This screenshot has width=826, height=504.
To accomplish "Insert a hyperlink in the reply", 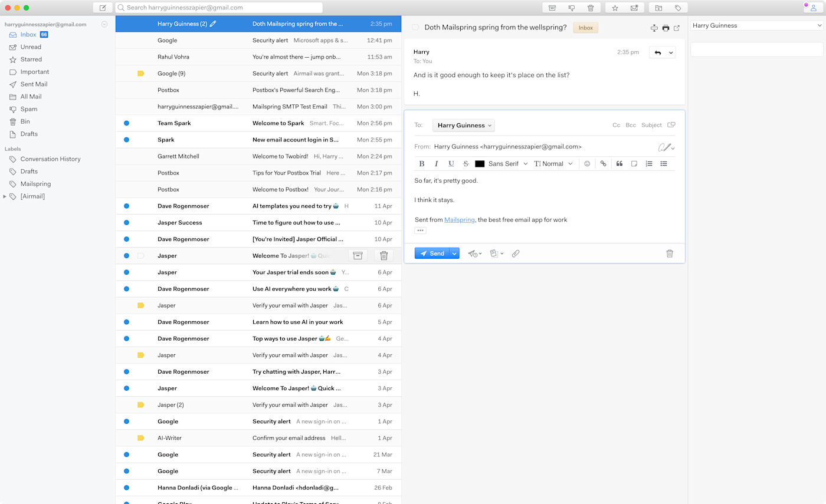I will pos(603,164).
